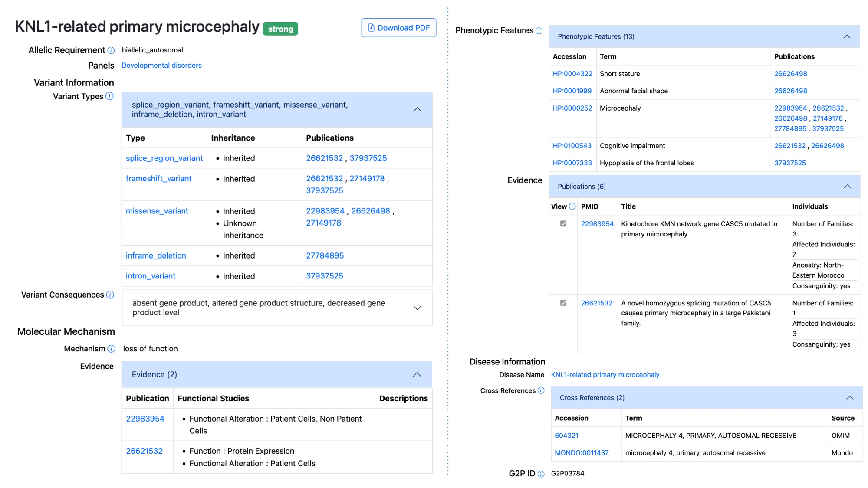Click info icon next to Mechanism

pos(111,349)
